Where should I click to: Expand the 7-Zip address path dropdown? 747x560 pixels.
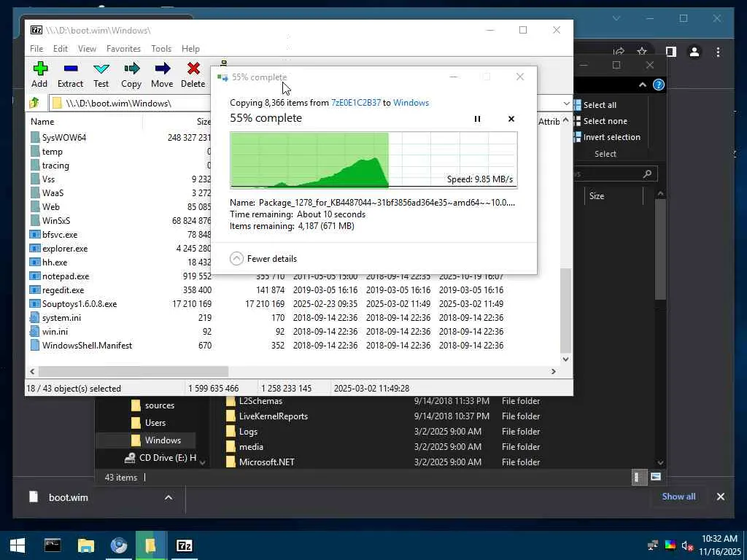click(x=566, y=104)
